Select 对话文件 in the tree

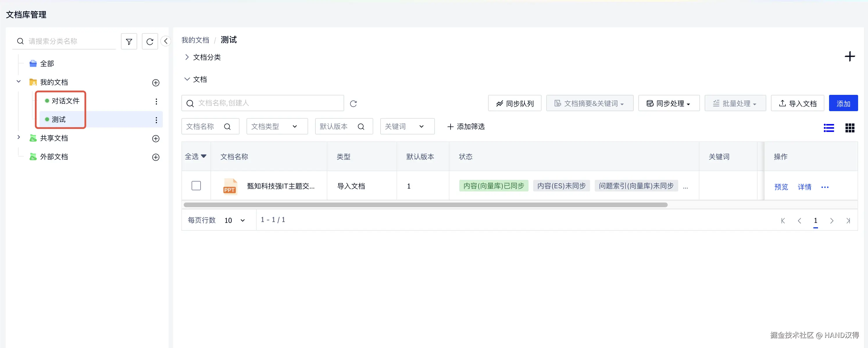tap(65, 101)
